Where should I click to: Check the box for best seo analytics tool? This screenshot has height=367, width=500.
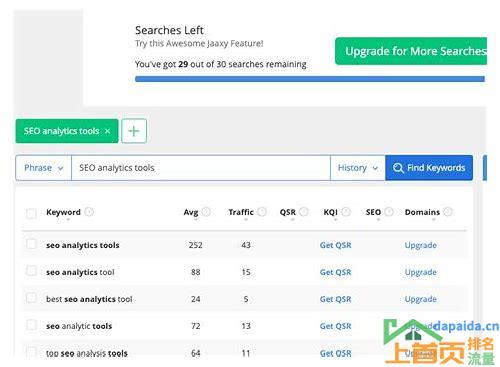coord(31,298)
